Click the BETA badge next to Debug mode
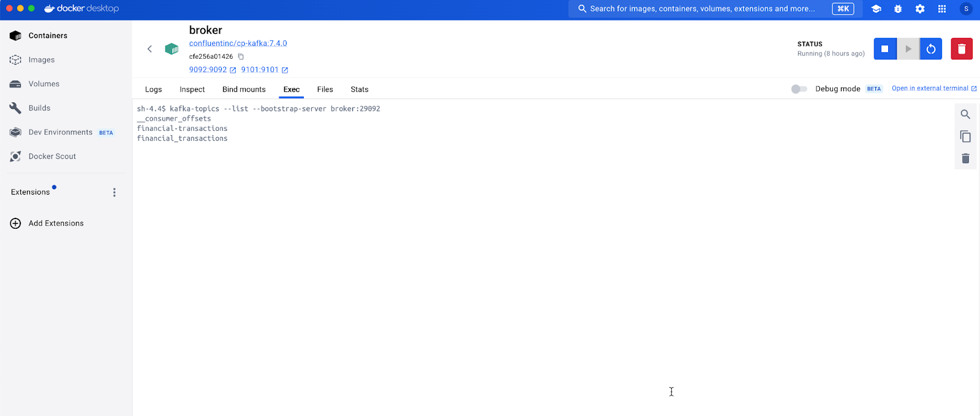 pyautogui.click(x=874, y=89)
